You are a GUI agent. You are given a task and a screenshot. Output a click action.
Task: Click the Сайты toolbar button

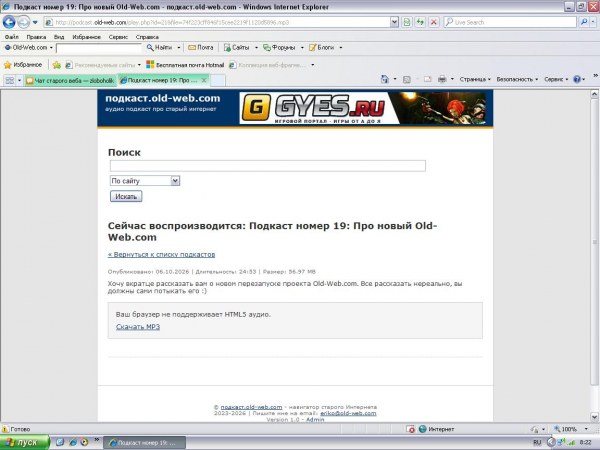(236, 47)
